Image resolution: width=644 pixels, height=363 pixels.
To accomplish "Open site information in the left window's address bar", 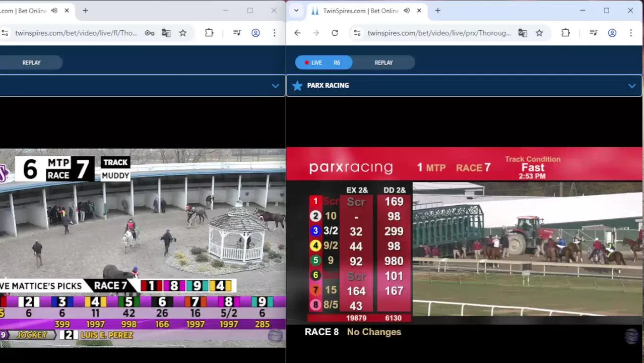I will [5, 33].
